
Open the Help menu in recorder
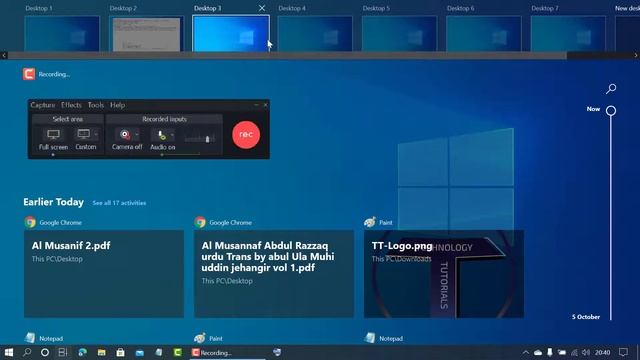tap(118, 105)
